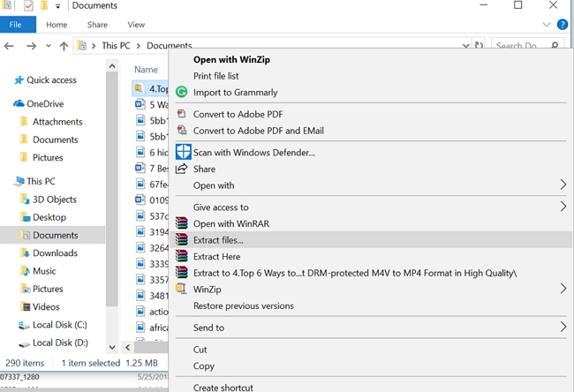Click the Word document icon of 5 Wa file
This screenshot has width=574, height=392.
tap(140, 104)
